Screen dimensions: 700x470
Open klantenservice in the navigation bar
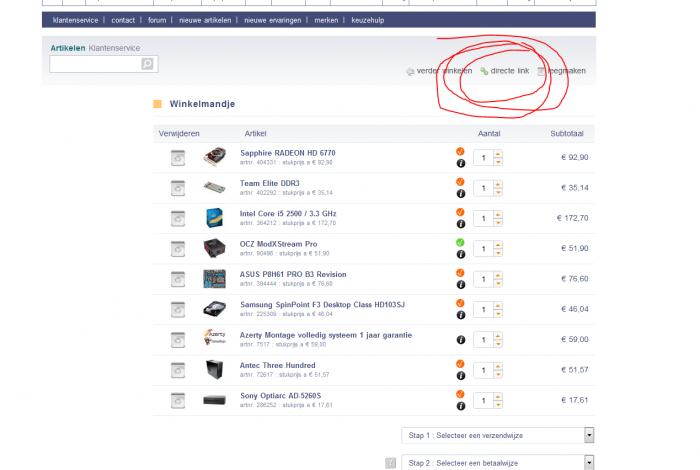tap(75, 20)
